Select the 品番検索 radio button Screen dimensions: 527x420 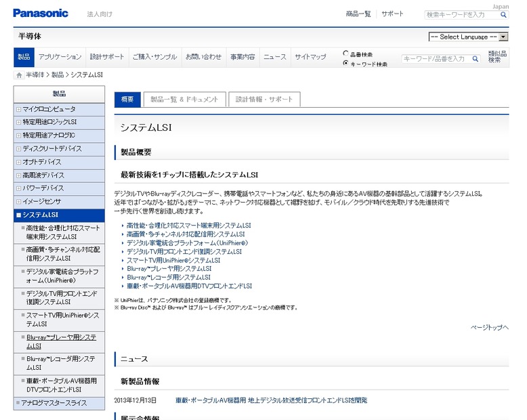point(345,54)
